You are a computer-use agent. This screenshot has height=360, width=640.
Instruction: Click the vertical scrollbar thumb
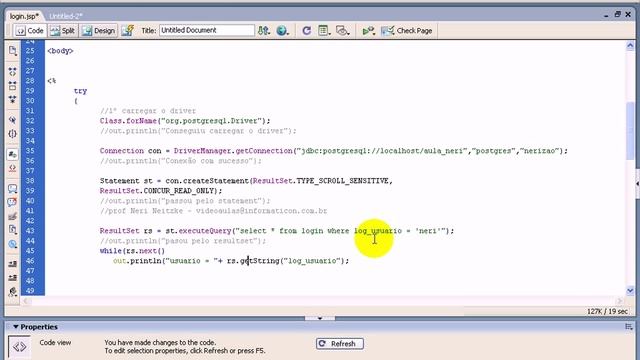click(630, 131)
